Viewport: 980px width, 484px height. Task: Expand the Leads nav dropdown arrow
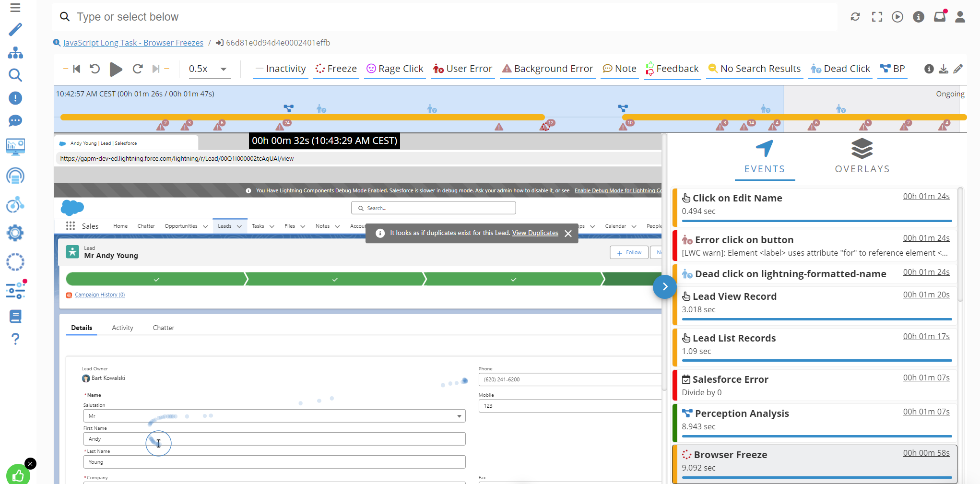239,226
